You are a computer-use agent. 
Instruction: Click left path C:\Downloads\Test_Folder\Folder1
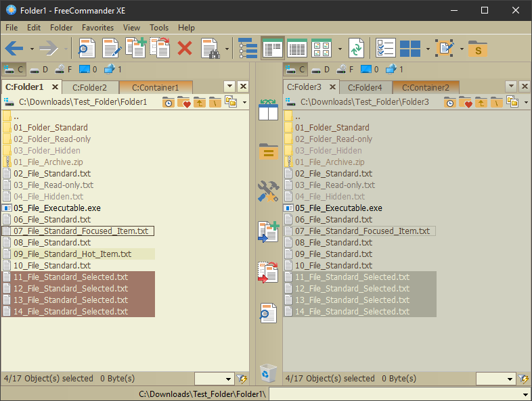point(83,101)
